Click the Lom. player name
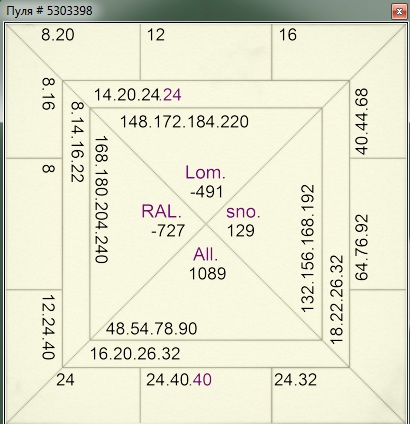Viewport: 410px width, 424px height. point(205,173)
